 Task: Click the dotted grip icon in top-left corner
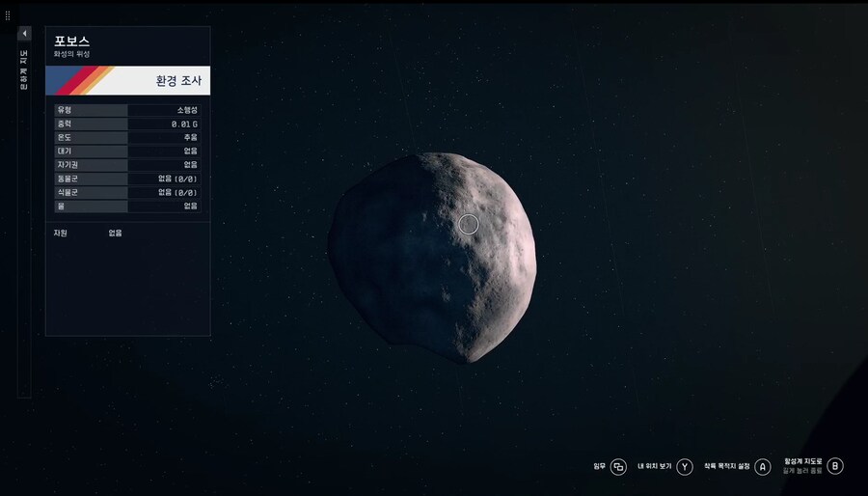coord(8,16)
